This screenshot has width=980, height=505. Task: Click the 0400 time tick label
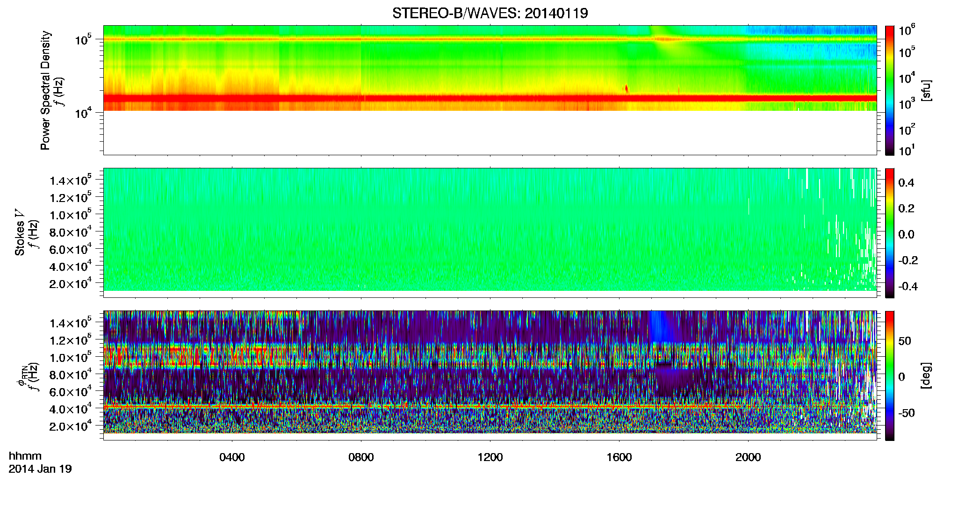[232, 457]
